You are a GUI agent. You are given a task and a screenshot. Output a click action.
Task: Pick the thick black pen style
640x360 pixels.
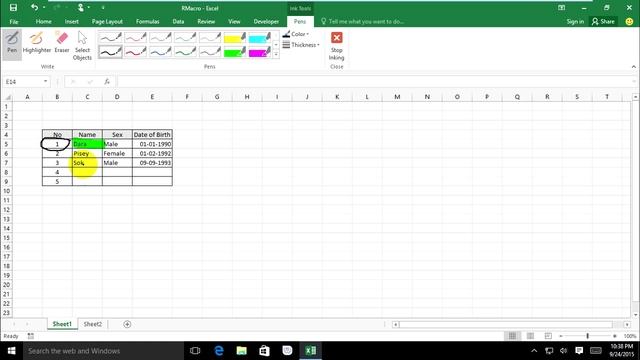111,51
